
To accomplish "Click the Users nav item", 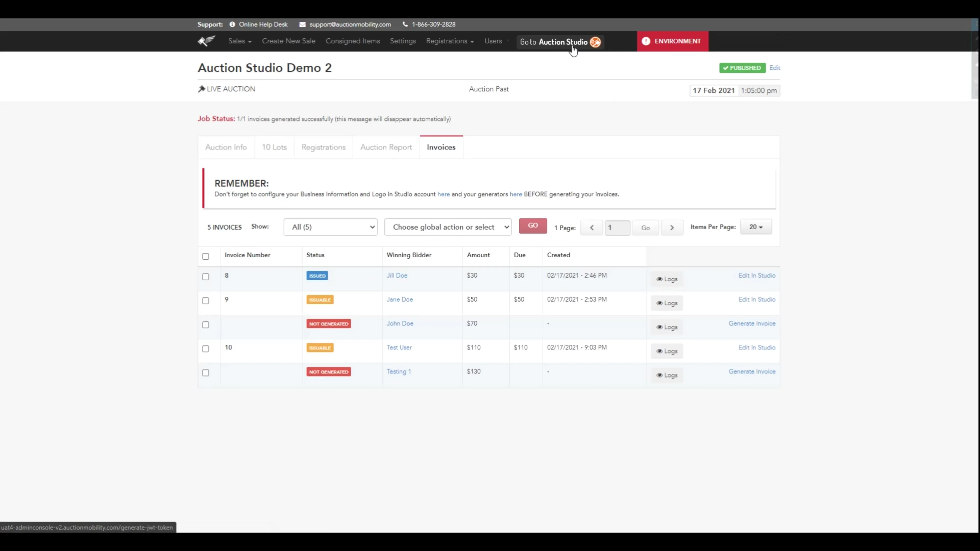I will pos(493,41).
